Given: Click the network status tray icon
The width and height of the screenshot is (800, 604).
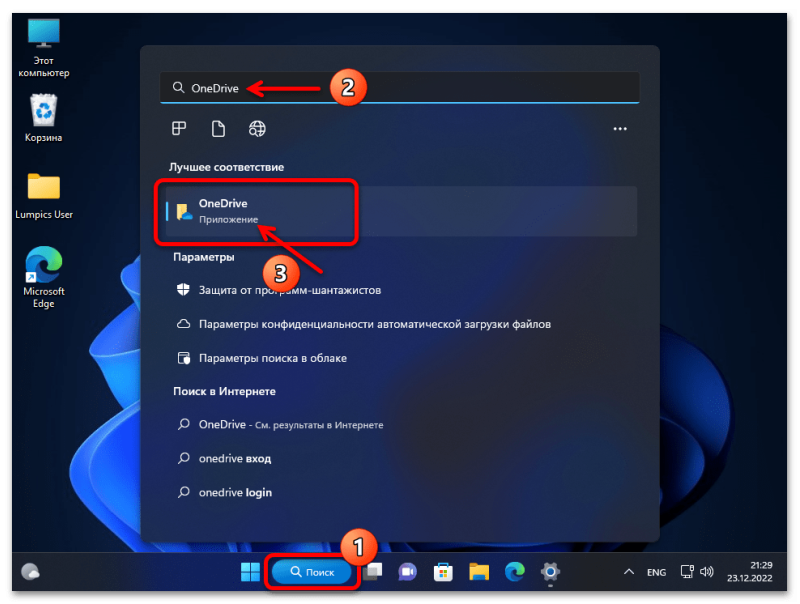Looking at the screenshot, I should click(x=687, y=572).
